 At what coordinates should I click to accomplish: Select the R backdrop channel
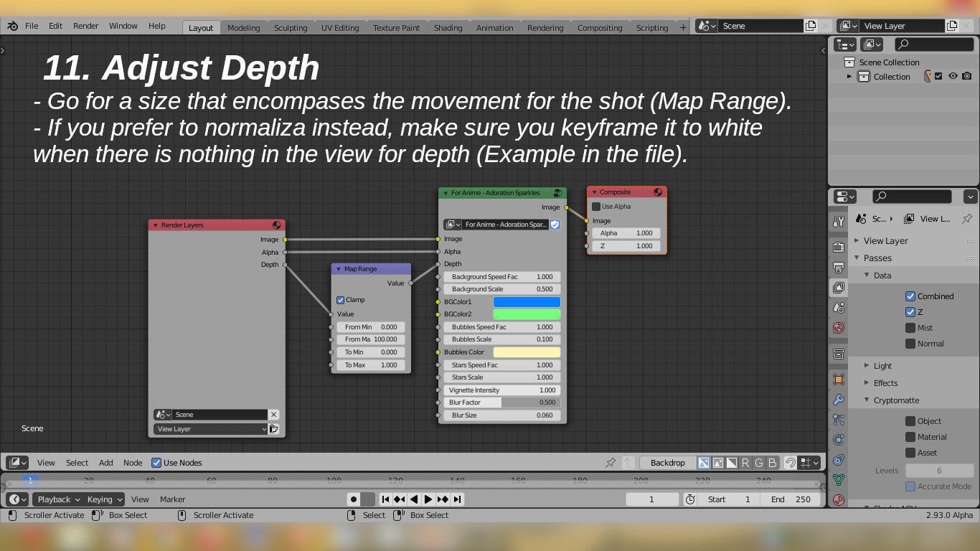coord(745,463)
